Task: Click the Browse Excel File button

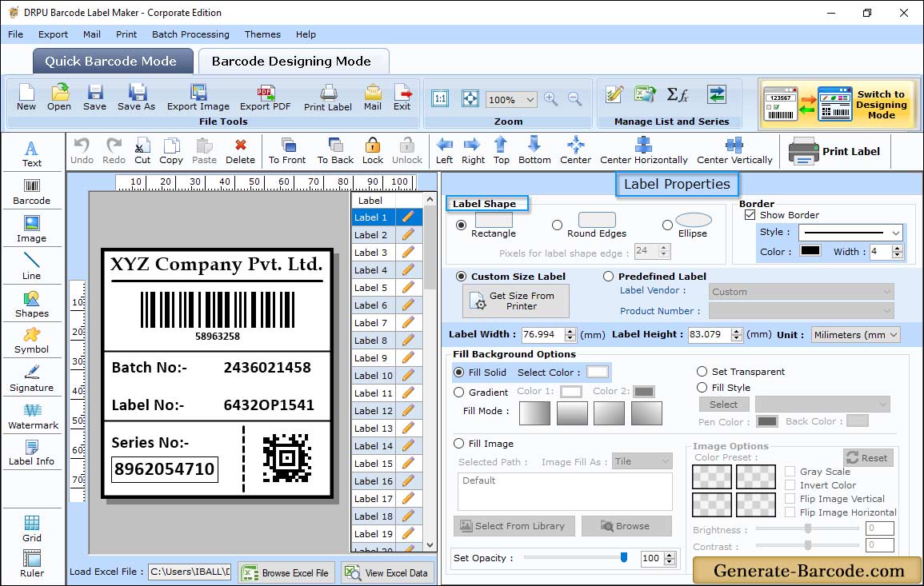Action: click(x=286, y=572)
